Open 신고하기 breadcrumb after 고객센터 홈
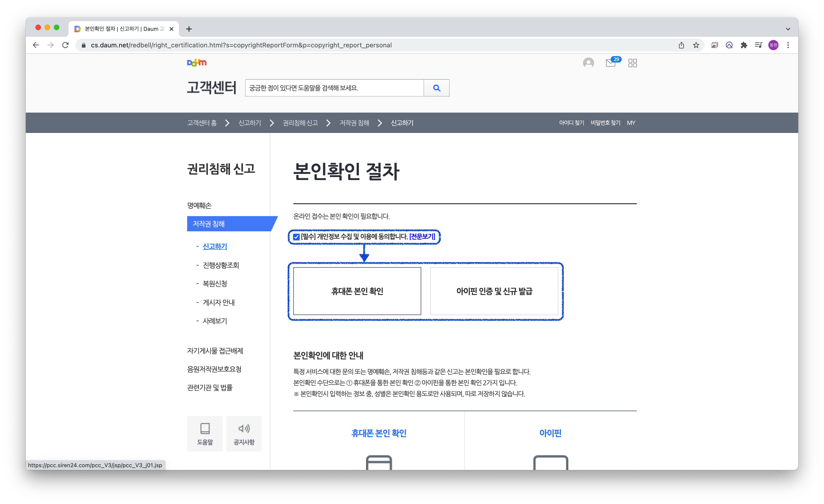The image size is (824, 504). [x=249, y=123]
